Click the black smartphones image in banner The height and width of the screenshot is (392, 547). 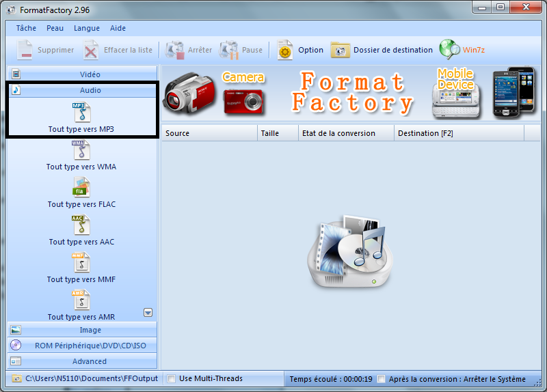pyautogui.click(x=513, y=92)
